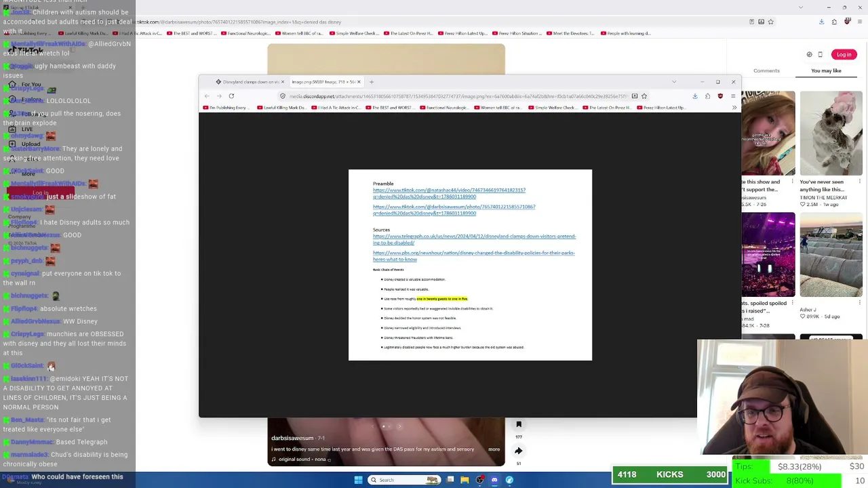868x488 pixels.
Task: Expand the caption with 'more'
Action: tap(494, 449)
